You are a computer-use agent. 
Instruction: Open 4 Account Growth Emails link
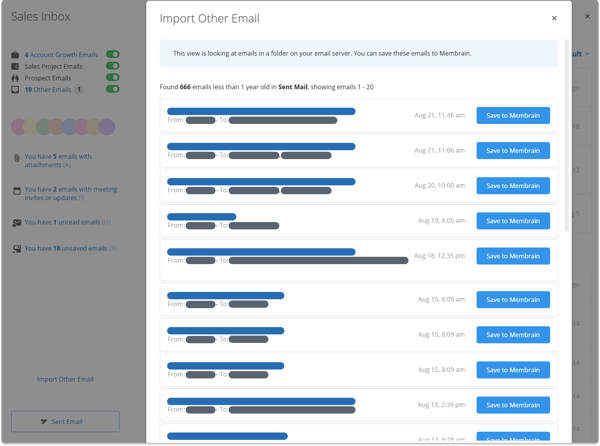coord(61,55)
